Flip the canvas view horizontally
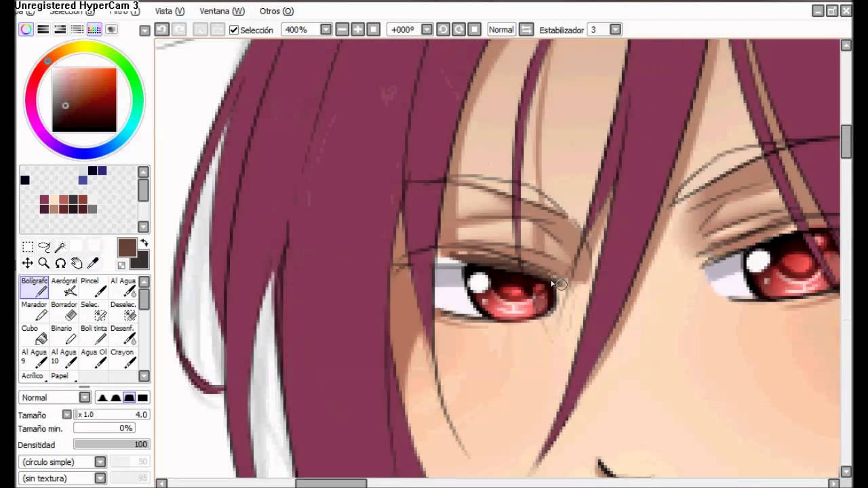 click(526, 29)
